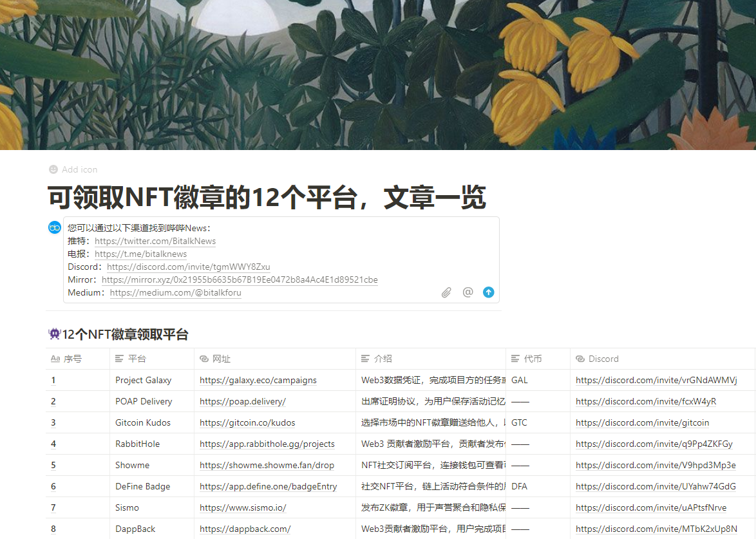Open the Telegram link t.me/bitalknews

(141, 254)
